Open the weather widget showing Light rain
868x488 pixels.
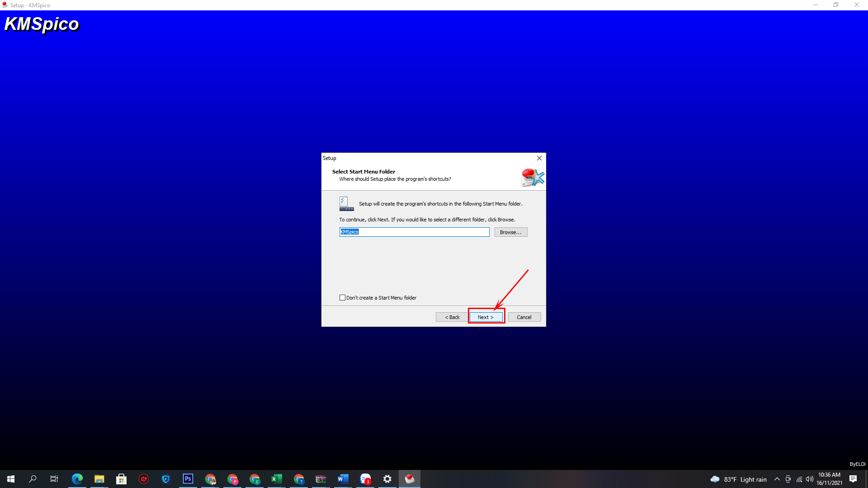pos(739,479)
